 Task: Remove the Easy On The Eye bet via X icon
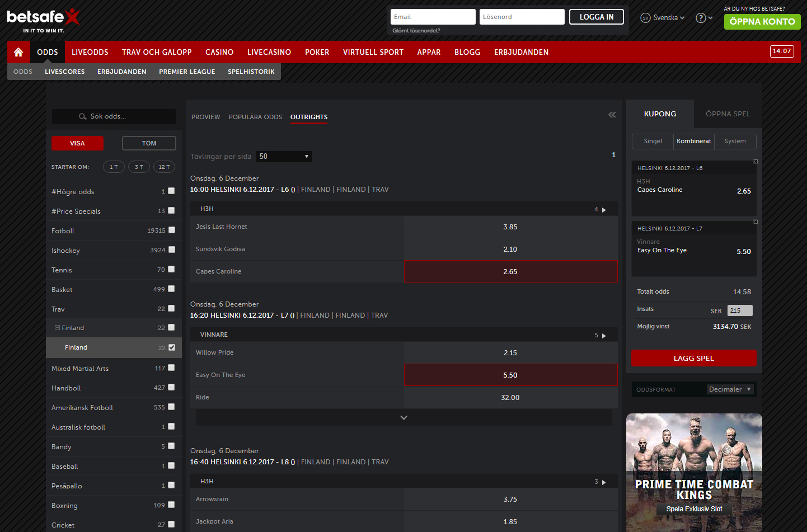[755, 222]
